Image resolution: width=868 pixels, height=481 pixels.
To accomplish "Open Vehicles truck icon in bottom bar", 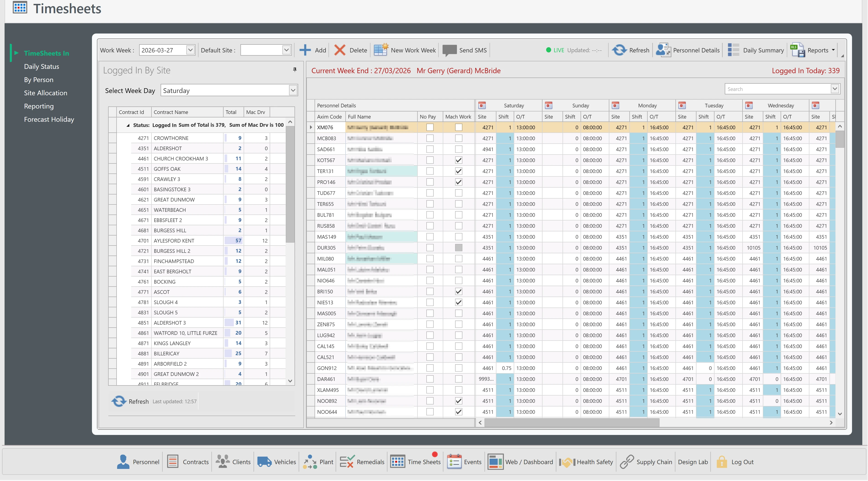I will 265,462.
